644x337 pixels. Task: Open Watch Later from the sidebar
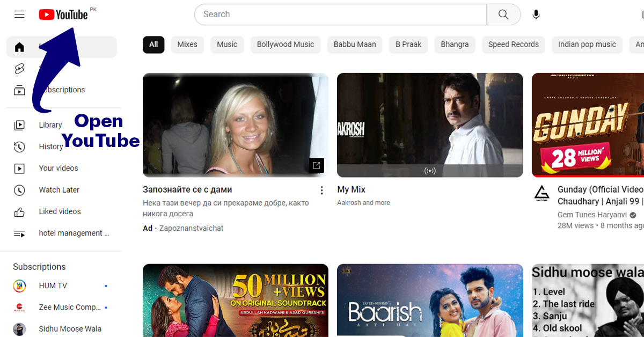tap(19, 189)
